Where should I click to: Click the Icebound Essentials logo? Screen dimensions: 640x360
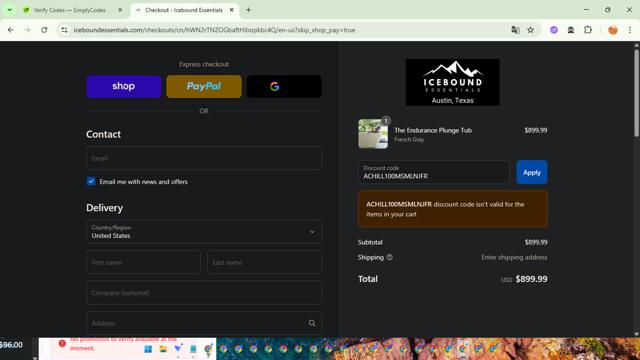tap(453, 82)
